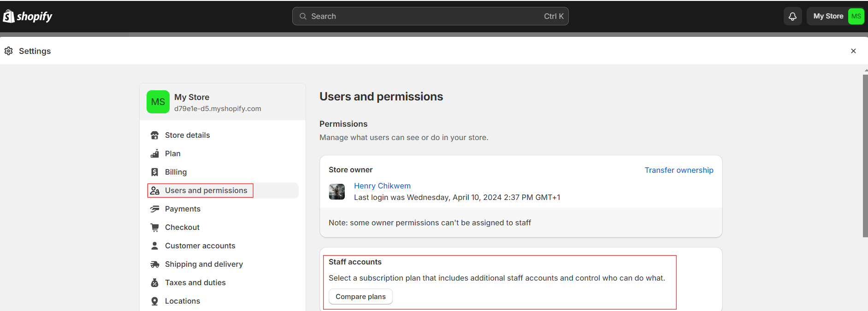The width and height of the screenshot is (868, 311).
Task: Click the Plan icon in sidebar
Action: click(x=155, y=153)
